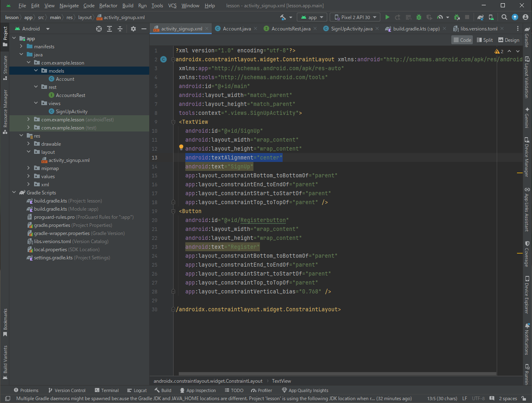Open the Logcat tool window
Screen dimensions: 532x403
(137, 390)
